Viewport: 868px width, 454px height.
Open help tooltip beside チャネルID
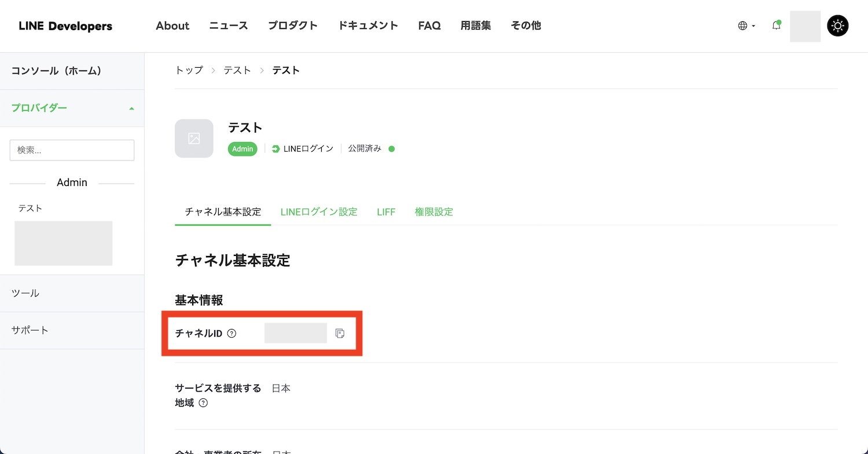231,333
